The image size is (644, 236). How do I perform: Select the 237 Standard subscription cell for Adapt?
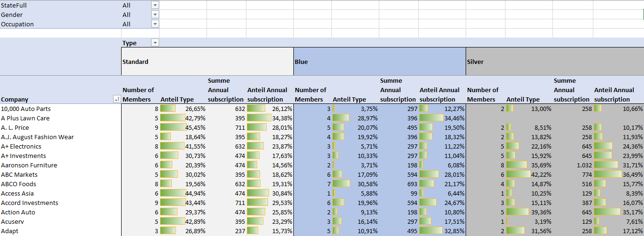tap(226, 231)
